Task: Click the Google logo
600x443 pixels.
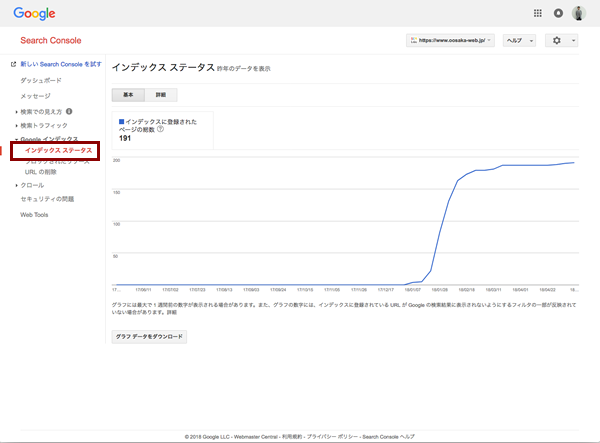Action: click(33, 14)
